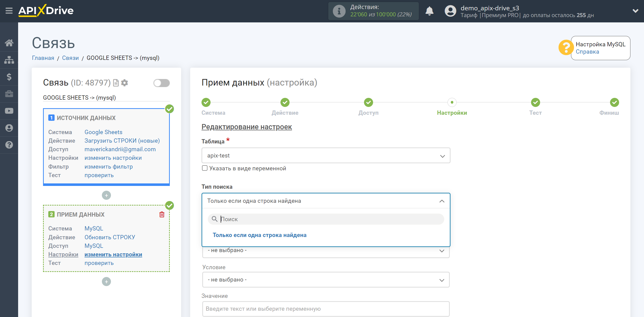Click изменить фильтр link

click(109, 167)
